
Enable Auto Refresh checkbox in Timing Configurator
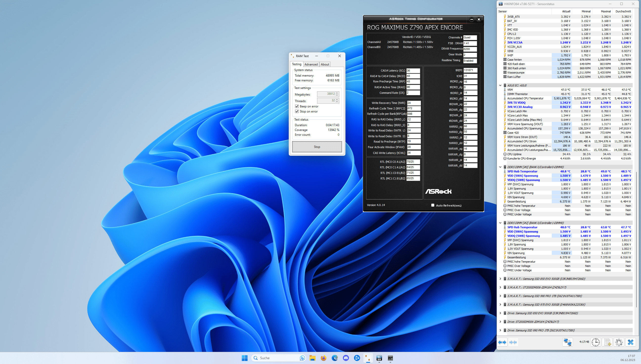pyautogui.click(x=433, y=205)
